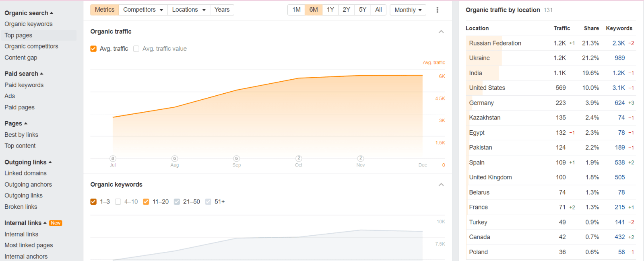Open Organic keywords in sidebar
The image size is (644, 261).
(29, 24)
